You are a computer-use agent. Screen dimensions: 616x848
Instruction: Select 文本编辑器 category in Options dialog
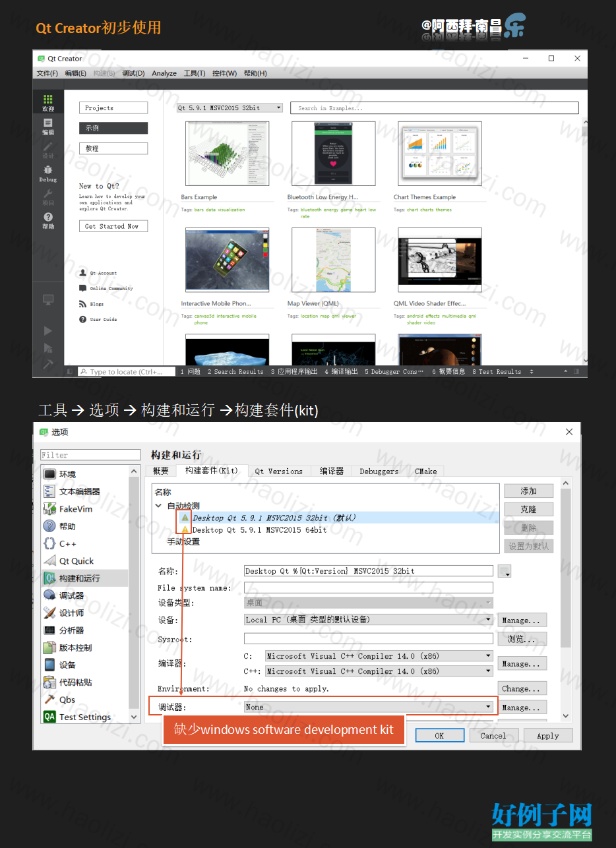(86, 491)
